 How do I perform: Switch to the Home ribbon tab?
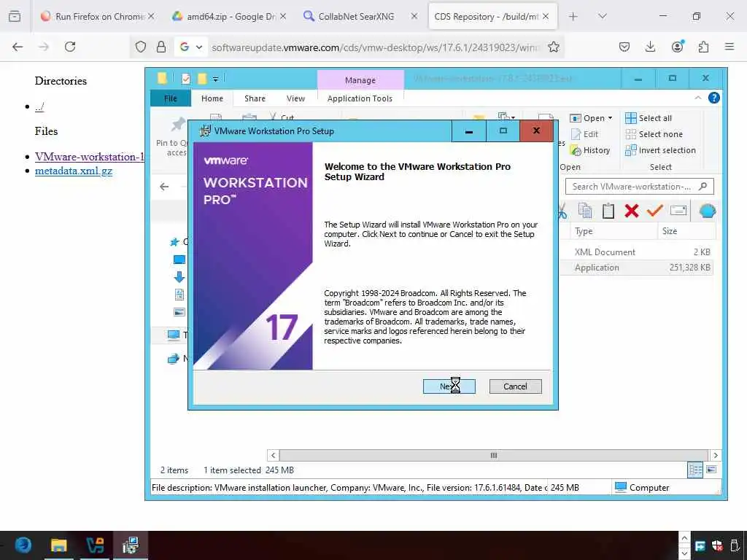[x=212, y=98]
